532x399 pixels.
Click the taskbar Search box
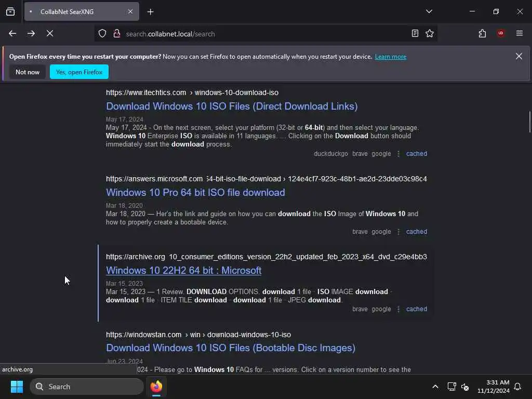pyautogui.click(x=87, y=387)
